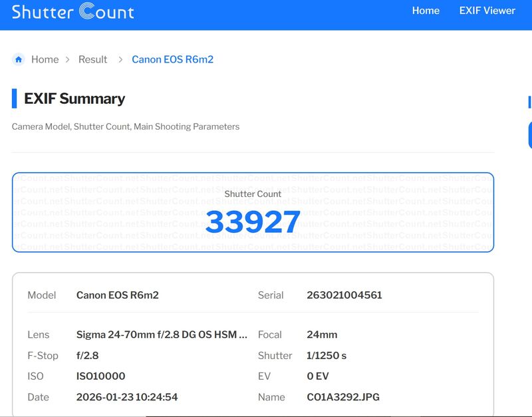Click the Shutter Count site logo
The image size is (532, 417).
tap(73, 12)
